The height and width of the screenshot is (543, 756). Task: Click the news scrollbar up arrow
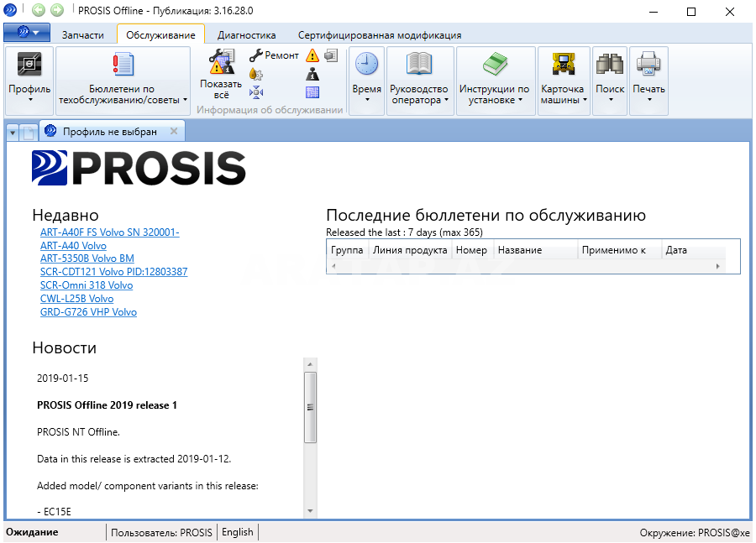[x=310, y=364]
